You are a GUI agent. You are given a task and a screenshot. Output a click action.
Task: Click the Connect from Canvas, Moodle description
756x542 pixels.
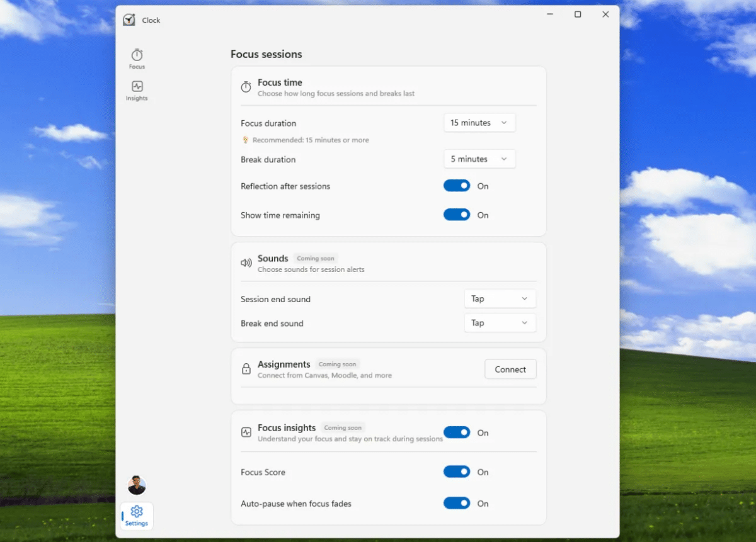(x=324, y=375)
